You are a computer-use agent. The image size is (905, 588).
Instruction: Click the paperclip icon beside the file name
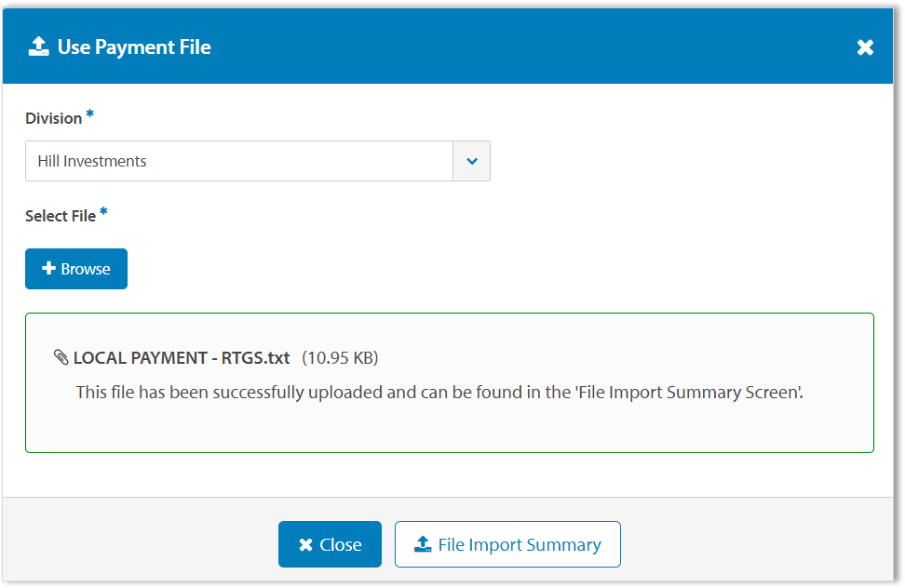click(x=61, y=357)
